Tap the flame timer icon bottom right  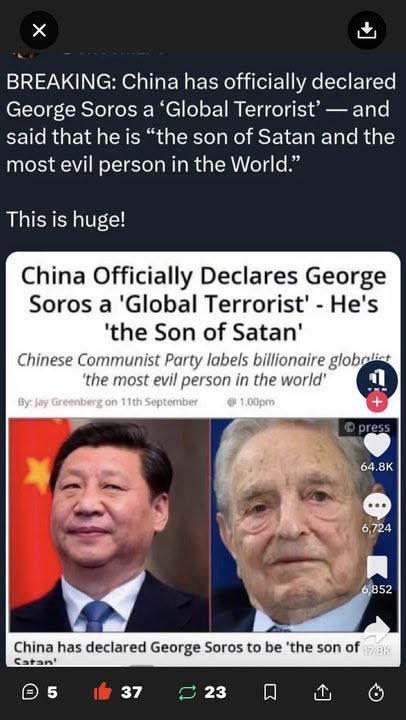376,692
